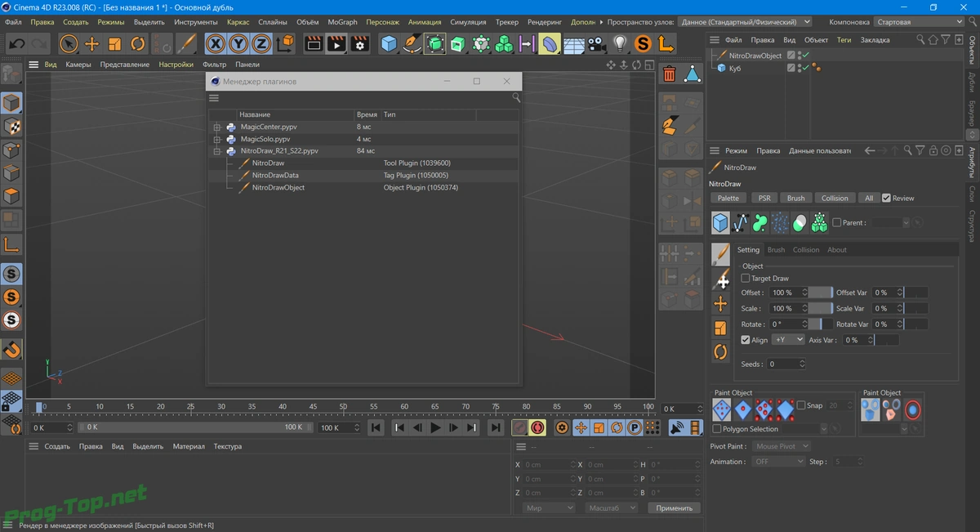Image resolution: width=980 pixels, height=532 pixels.
Task: Expand the MagicSolo.pypv plugin row
Action: pos(217,140)
